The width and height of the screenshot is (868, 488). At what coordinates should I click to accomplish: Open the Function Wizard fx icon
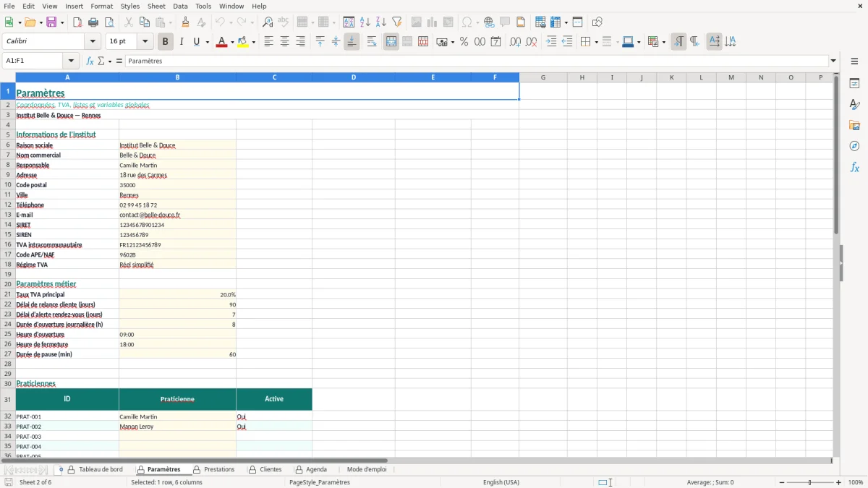[90, 61]
